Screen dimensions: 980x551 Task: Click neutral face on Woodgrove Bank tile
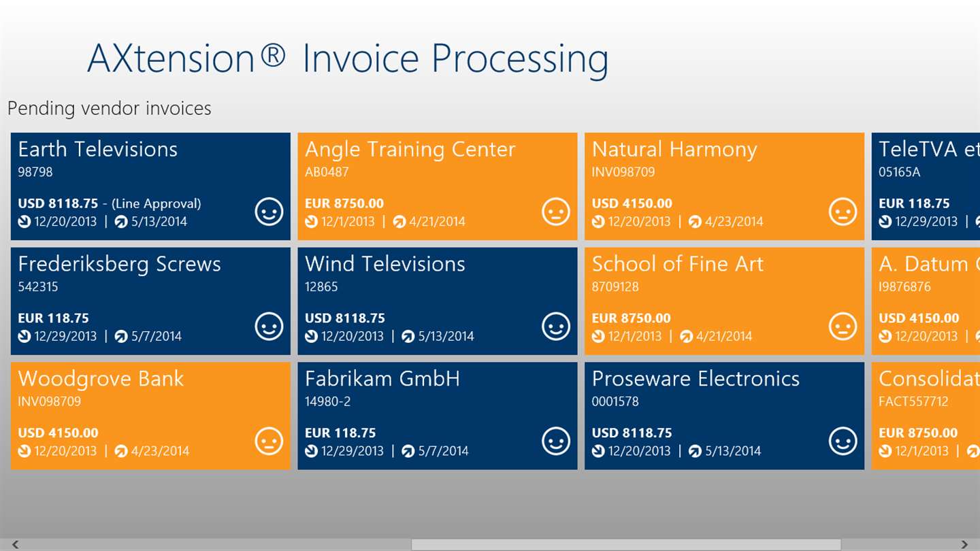[x=269, y=441]
